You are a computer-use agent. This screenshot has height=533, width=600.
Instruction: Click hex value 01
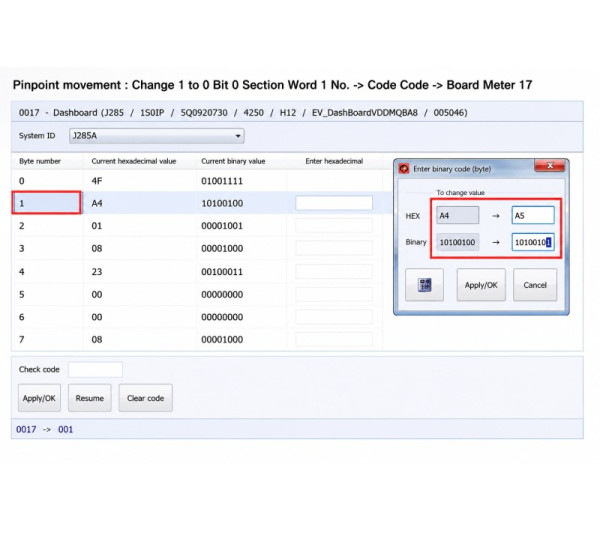pos(96,226)
